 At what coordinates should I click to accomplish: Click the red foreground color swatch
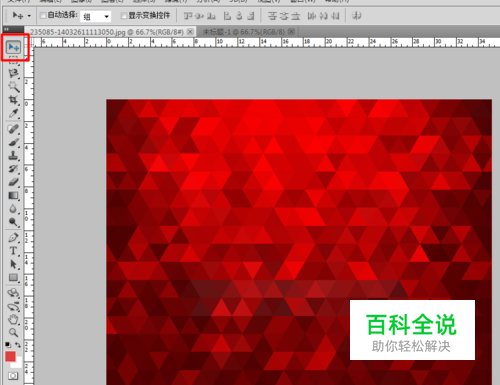[x=10, y=356]
